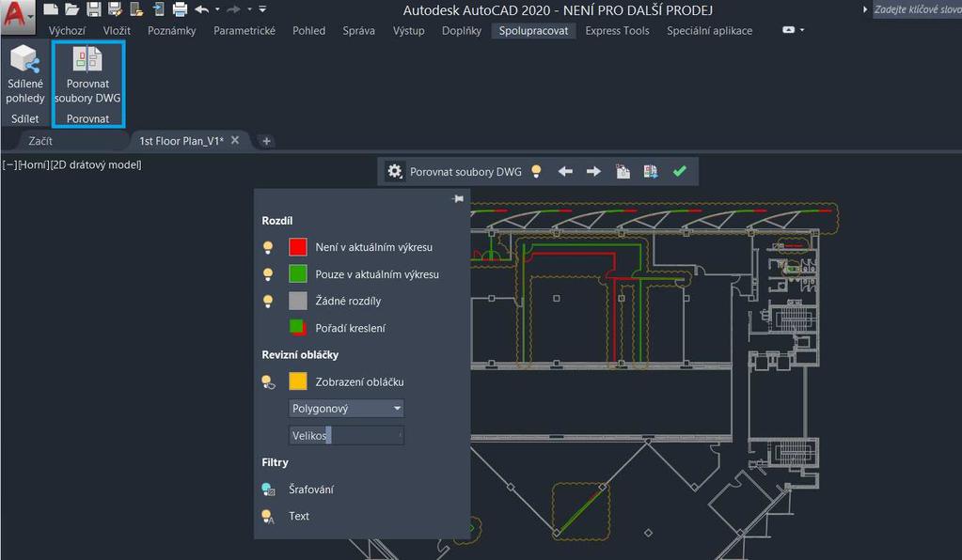Viewport: 962px width, 560px height.
Task: Expand the Sdílet panel title
Action: coord(25,118)
